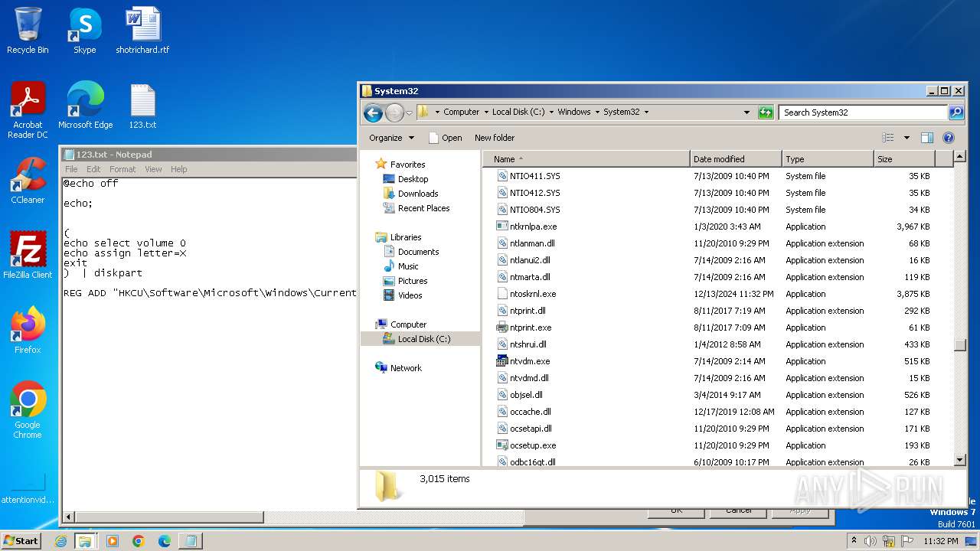The width and height of the screenshot is (980, 551).
Task: Open the views options dropdown arrow
Action: pyautogui.click(x=906, y=138)
